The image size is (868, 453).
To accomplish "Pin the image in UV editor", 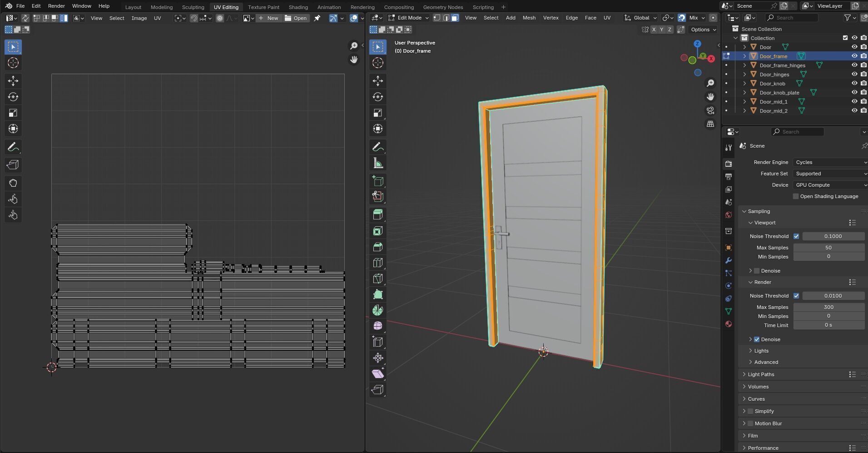I will click(317, 18).
